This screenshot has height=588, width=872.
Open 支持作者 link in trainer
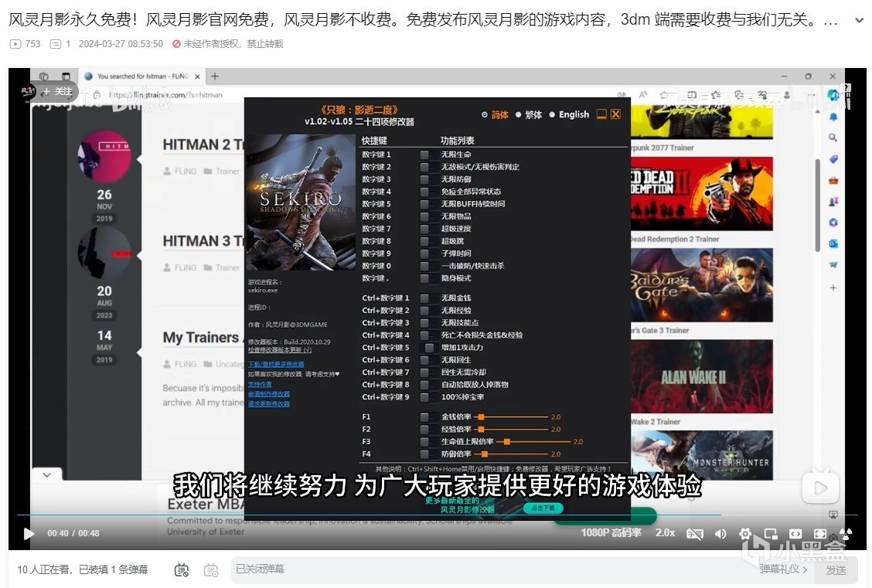coord(260,384)
